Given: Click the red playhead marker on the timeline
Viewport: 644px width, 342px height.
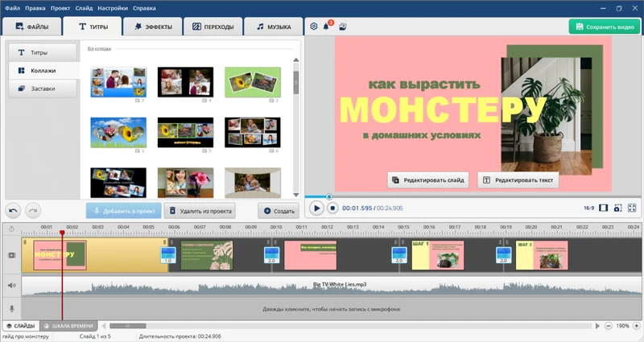Looking at the screenshot, I should (62, 233).
